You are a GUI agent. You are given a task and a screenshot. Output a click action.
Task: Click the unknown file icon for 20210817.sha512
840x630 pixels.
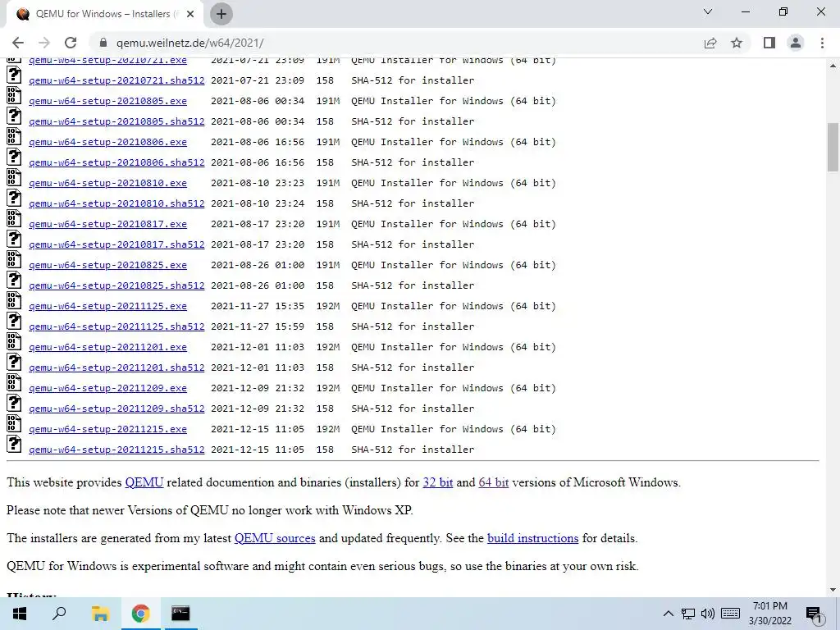14,239
